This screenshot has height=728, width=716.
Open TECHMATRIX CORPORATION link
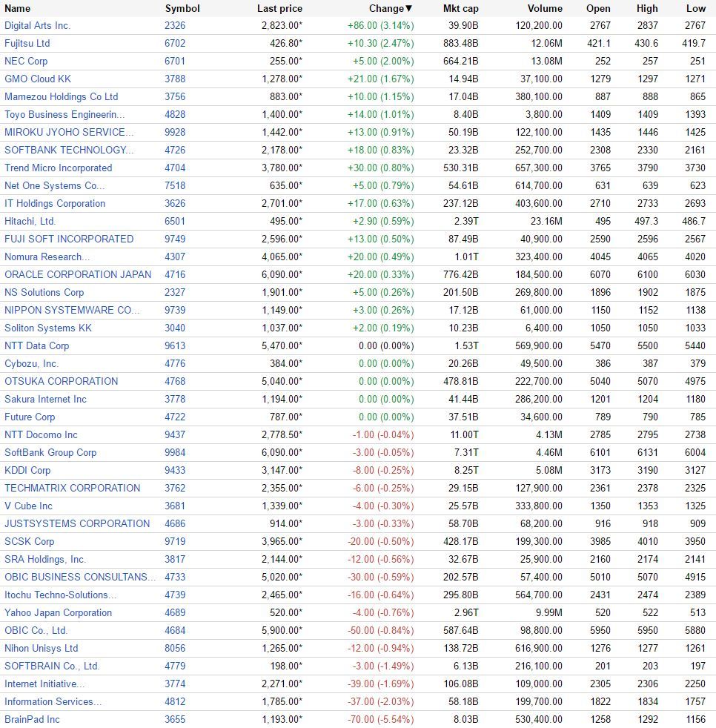(x=72, y=488)
